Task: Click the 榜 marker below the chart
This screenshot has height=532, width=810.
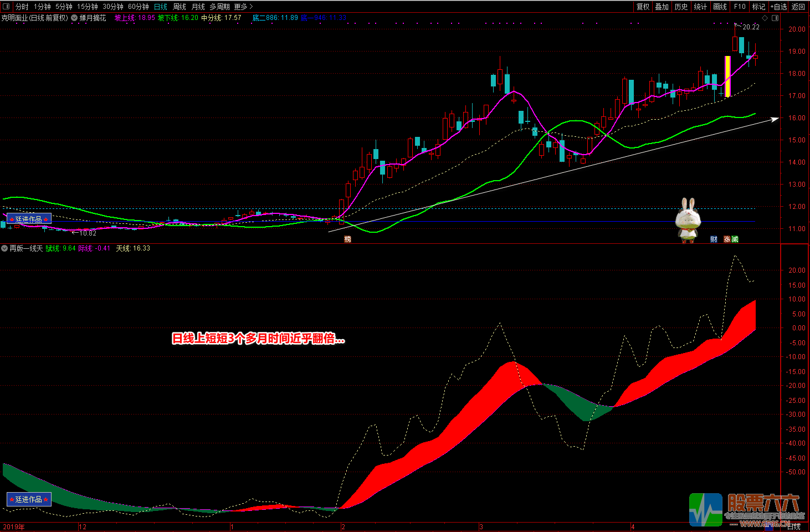Action: [347, 239]
